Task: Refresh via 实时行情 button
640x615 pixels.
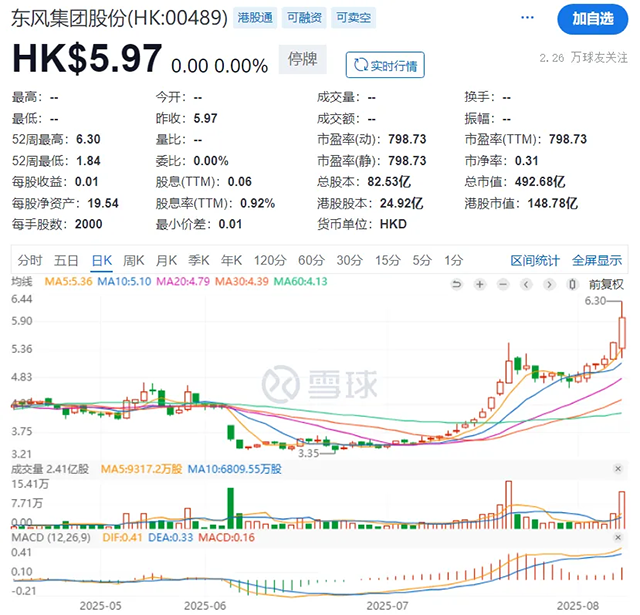Action: click(x=385, y=65)
